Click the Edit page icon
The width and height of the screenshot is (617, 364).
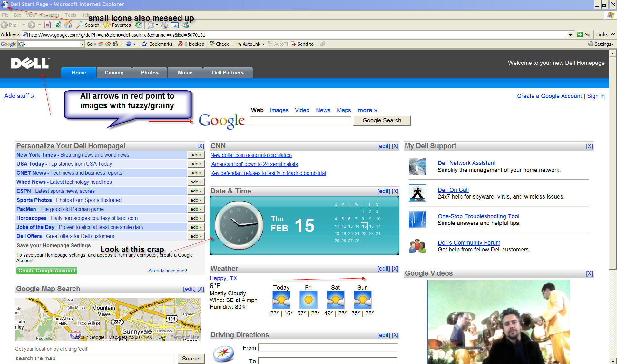coord(175,25)
